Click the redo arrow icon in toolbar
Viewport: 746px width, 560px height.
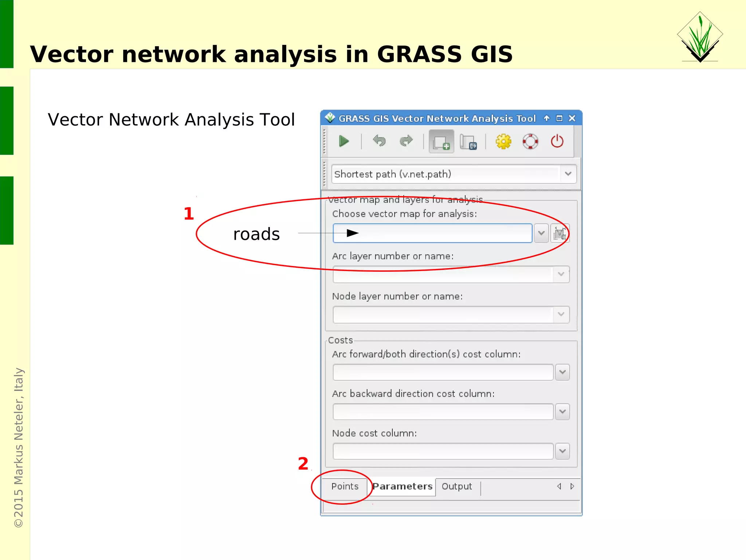(406, 141)
